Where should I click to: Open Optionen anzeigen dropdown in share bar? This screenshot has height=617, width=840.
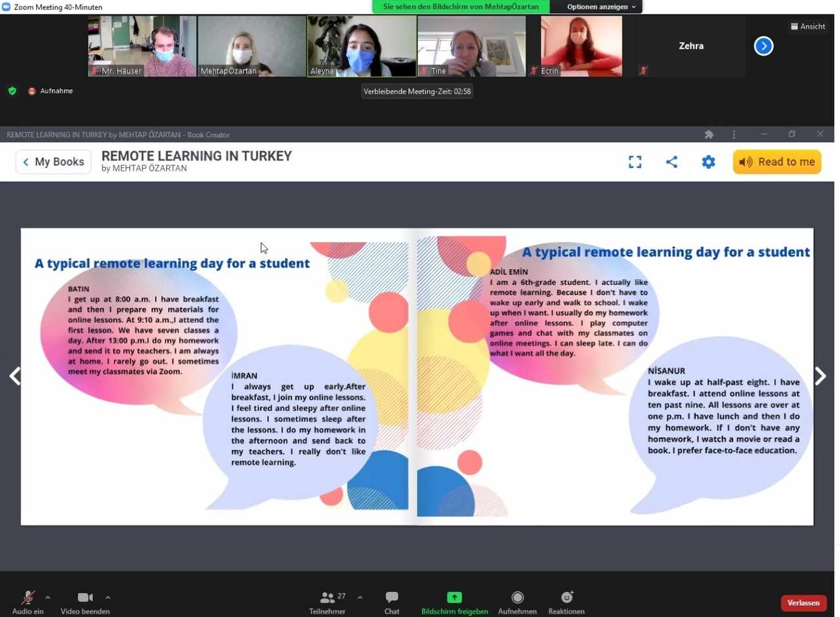coord(602,7)
